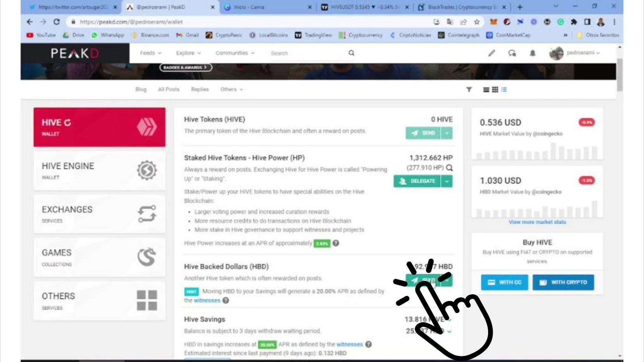Click the browser address bar URL
This screenshot has height=362, width=644.
point(131,22)
